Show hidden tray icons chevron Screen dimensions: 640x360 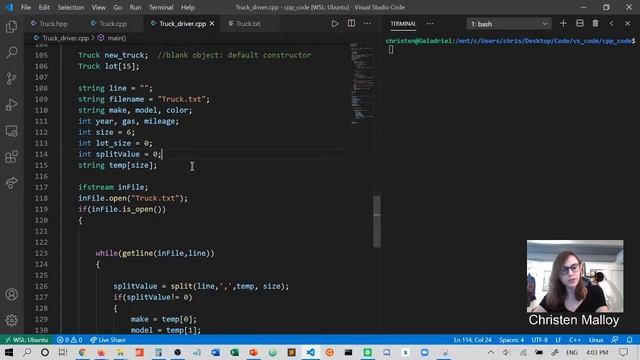(491, 352)
